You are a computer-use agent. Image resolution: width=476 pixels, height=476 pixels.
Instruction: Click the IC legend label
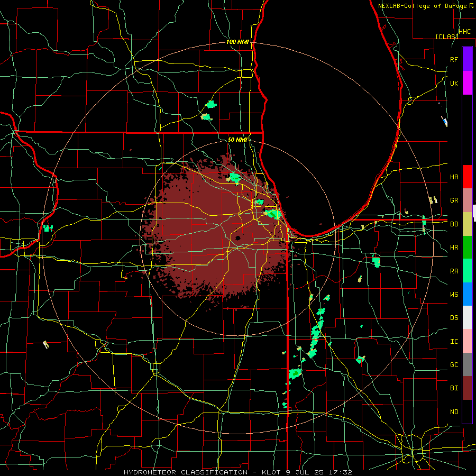point(454,341)
